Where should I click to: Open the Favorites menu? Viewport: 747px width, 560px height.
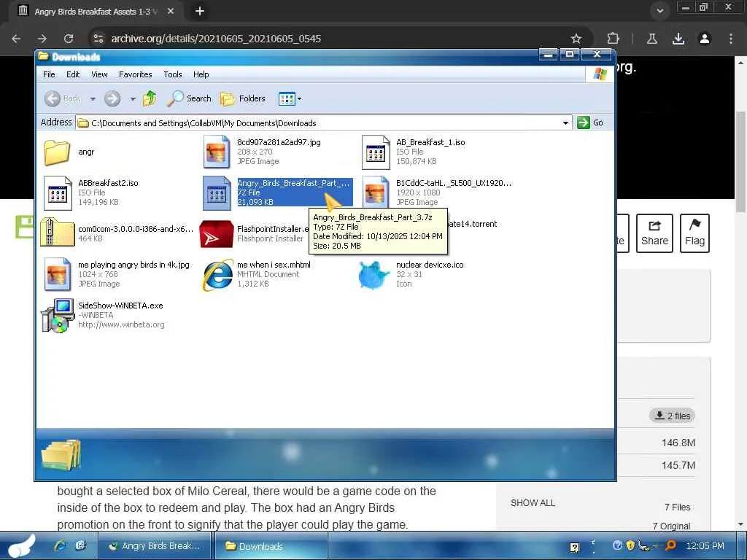[x=135, y=74]
